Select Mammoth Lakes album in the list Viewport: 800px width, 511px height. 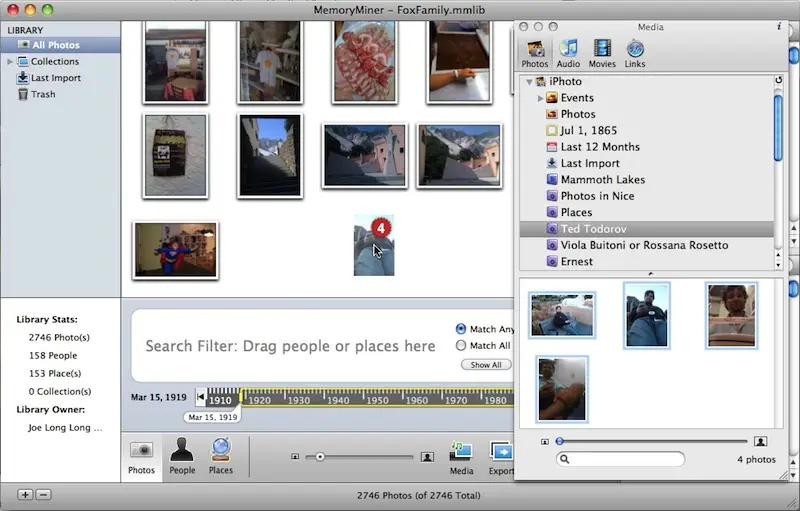coord(602,180)
